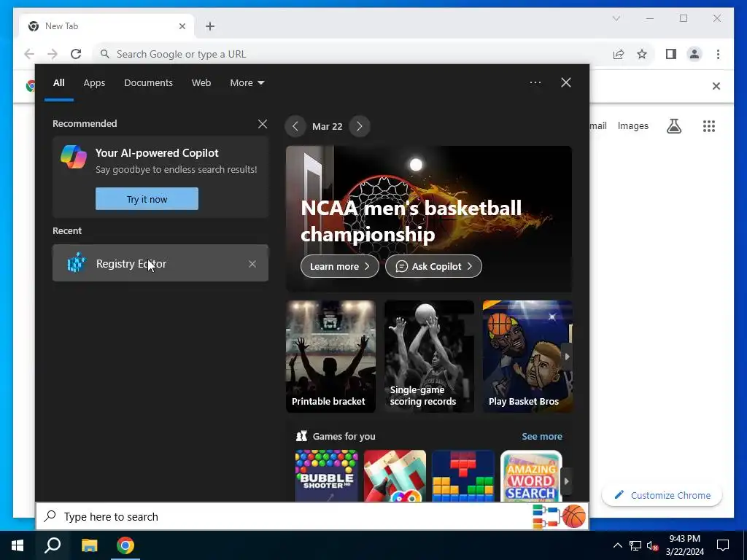Show more NCAA cards with the arrow
The width and height of the screenshot is (747, 560).
[x=566, y=356]
